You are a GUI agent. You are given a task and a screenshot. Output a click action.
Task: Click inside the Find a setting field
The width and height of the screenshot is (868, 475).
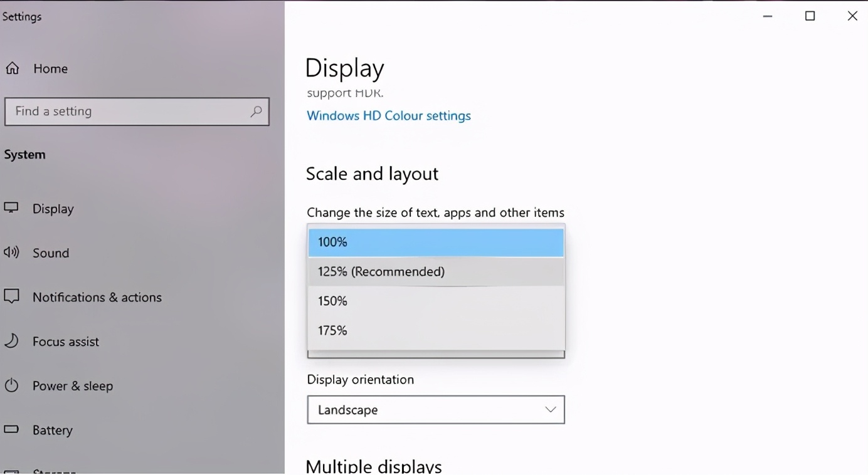[x=125, y=111]
